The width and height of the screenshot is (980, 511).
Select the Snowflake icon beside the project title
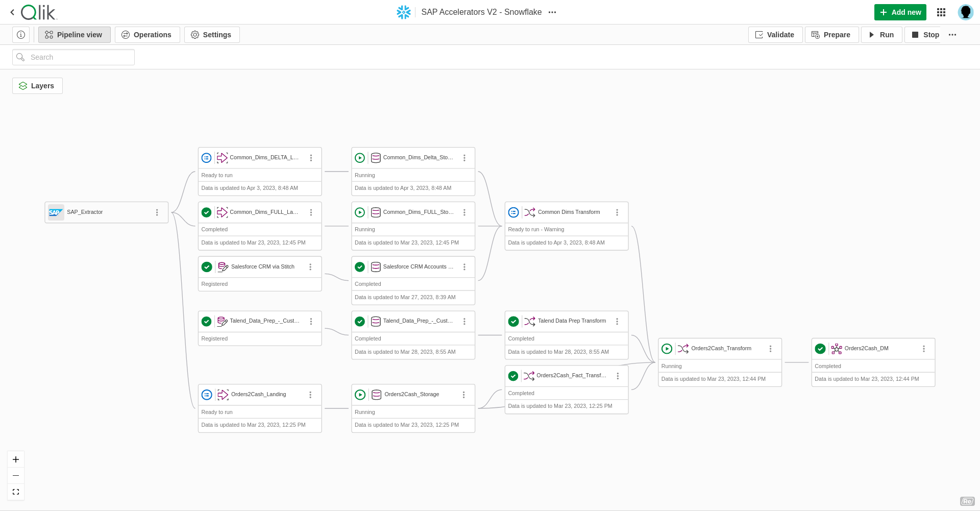tap(404, 12)
